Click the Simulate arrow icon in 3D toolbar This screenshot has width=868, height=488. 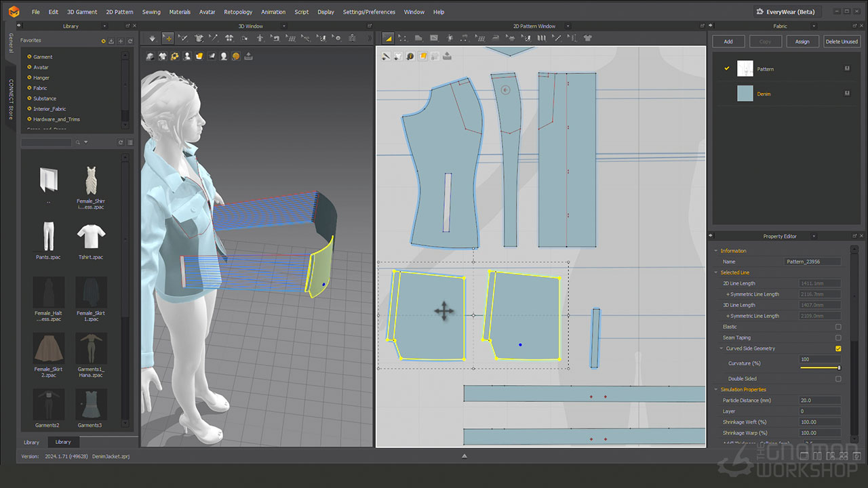[x=152, y=38]
